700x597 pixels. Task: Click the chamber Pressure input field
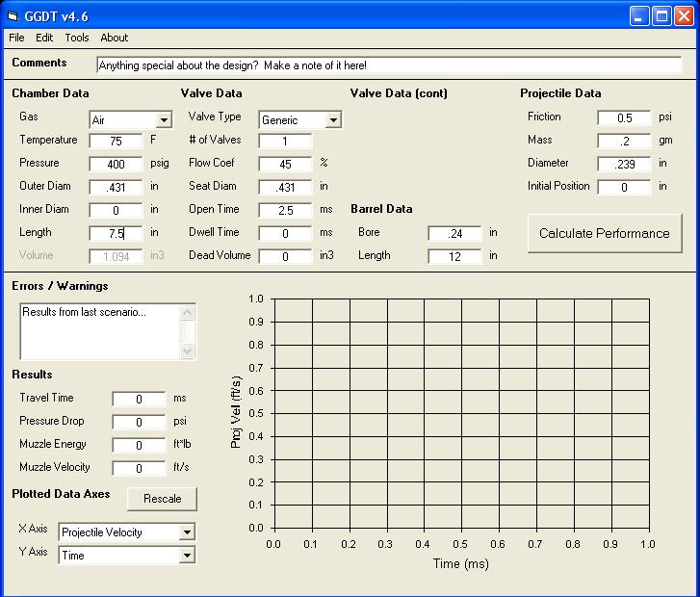[116, 164]
